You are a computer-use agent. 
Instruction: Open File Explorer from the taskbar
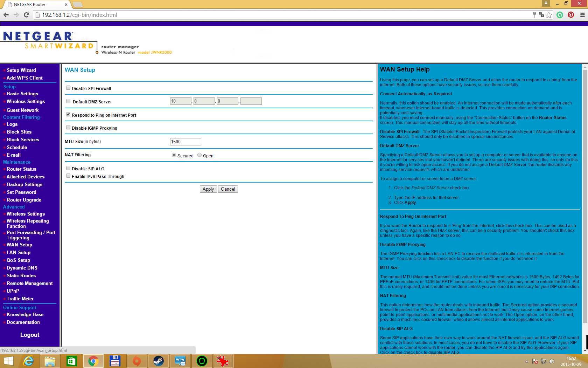(x=50, y=361)
